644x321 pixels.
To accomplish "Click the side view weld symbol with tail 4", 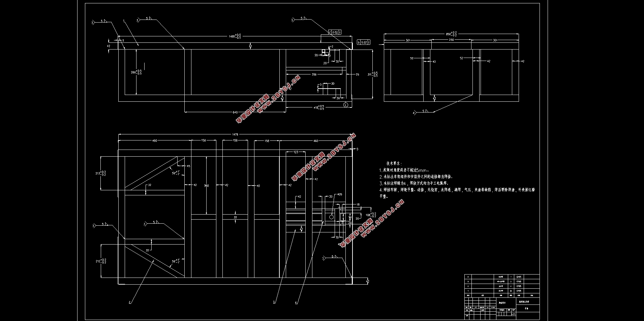I will 424,112.
